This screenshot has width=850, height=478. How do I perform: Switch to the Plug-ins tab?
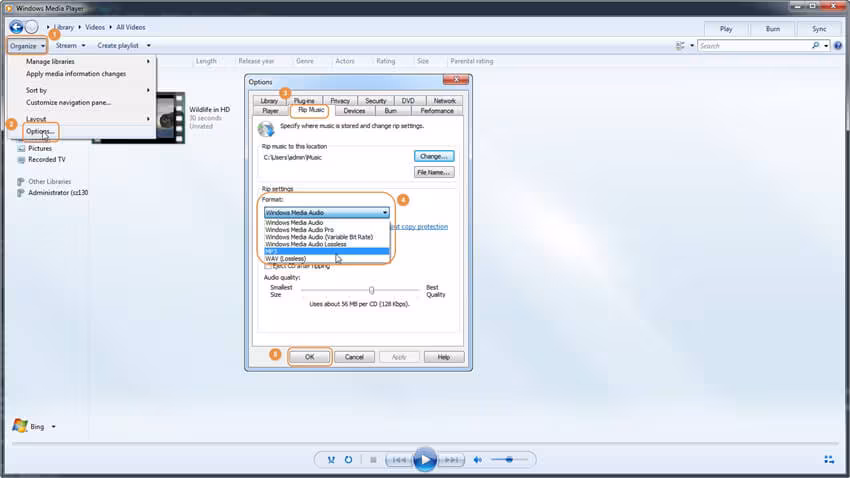[304, 101]
